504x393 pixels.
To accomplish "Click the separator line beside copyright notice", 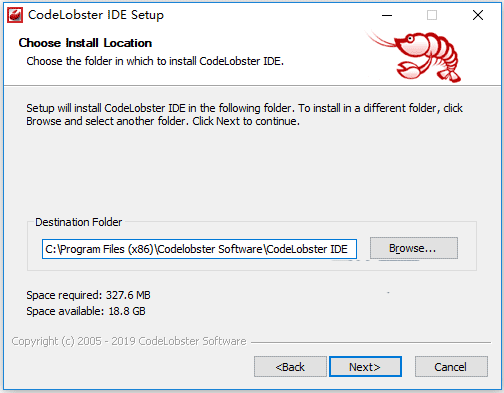I will [371, 342].
